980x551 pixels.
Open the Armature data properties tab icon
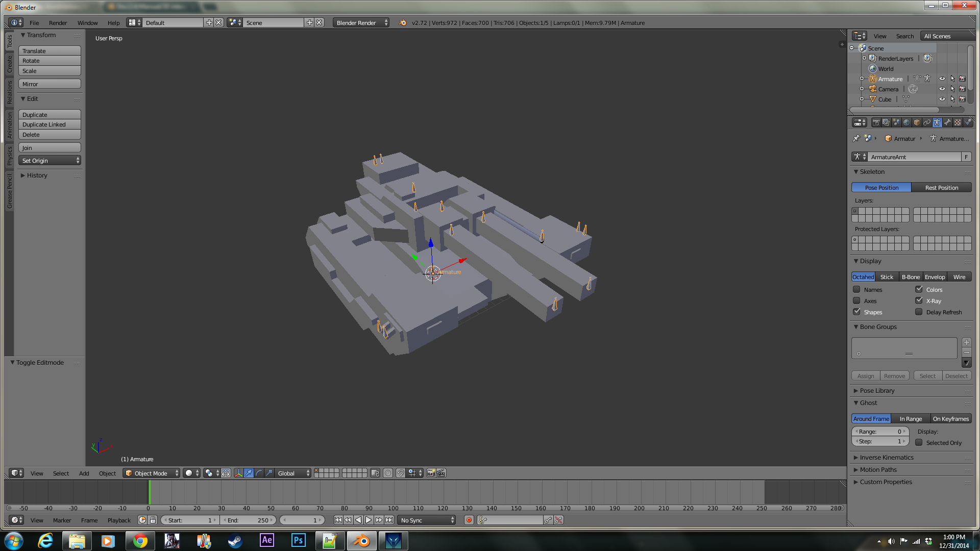(937, 122)
